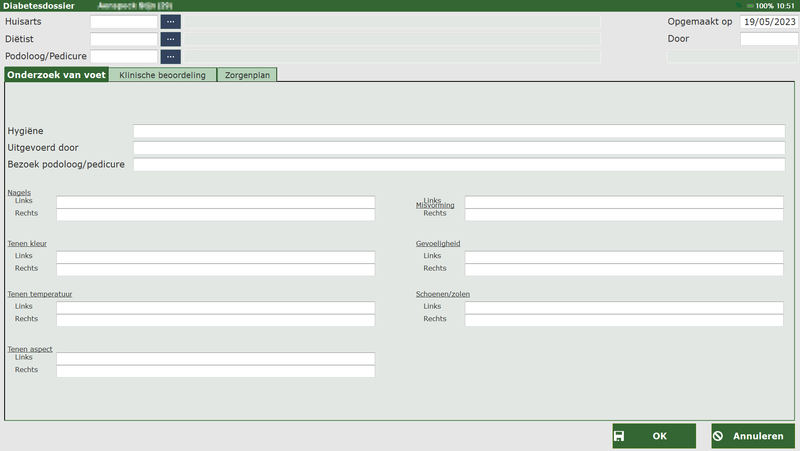
Task: Click the Tenen temperatuur Links field
Action: (215, 308)
